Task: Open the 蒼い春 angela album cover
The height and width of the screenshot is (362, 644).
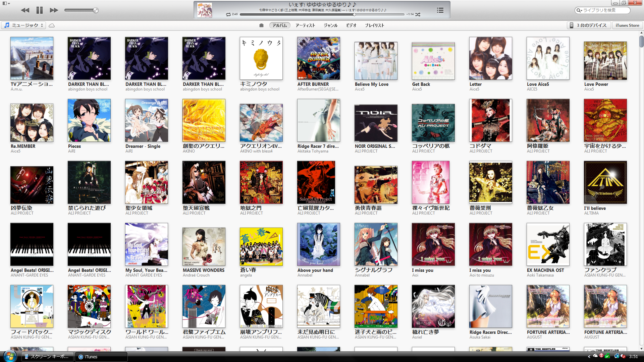Action: coord(261,247)
